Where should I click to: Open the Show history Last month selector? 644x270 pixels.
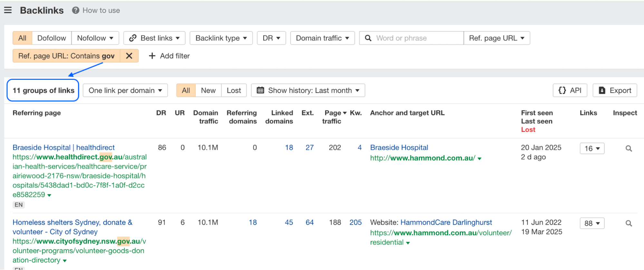(308, 90)
